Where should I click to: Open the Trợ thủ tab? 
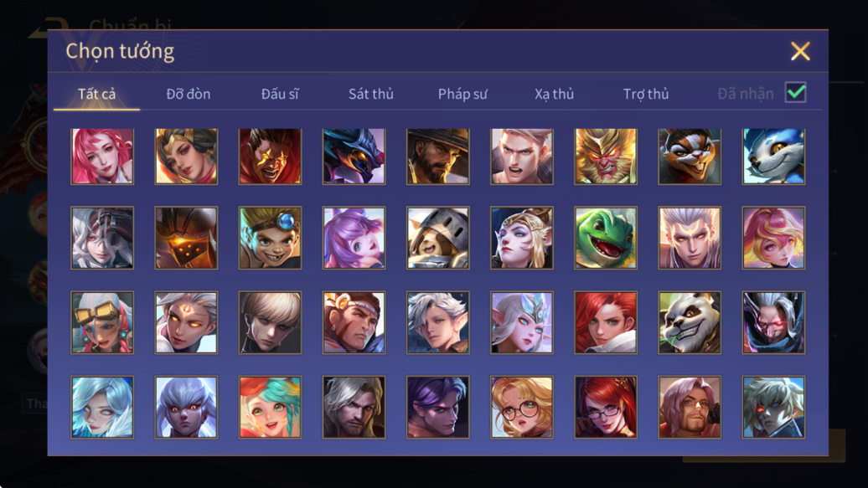point(646,94)
